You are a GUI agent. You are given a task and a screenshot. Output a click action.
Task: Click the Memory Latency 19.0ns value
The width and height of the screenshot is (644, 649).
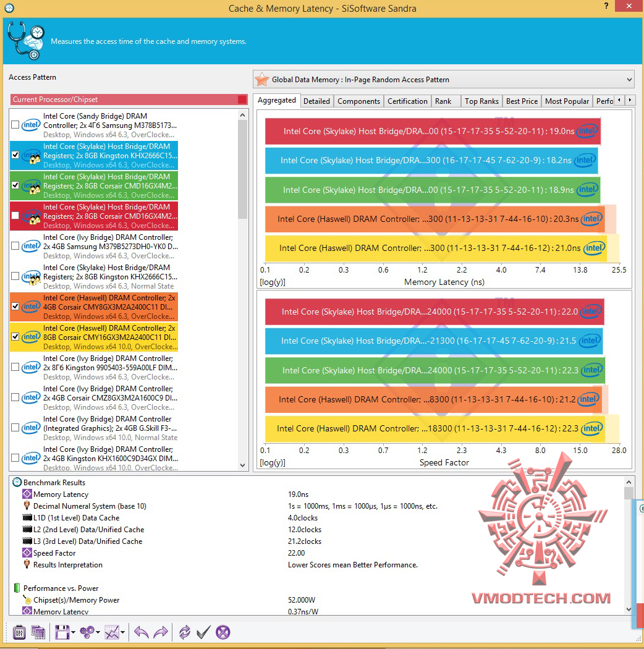pos(298,494)
